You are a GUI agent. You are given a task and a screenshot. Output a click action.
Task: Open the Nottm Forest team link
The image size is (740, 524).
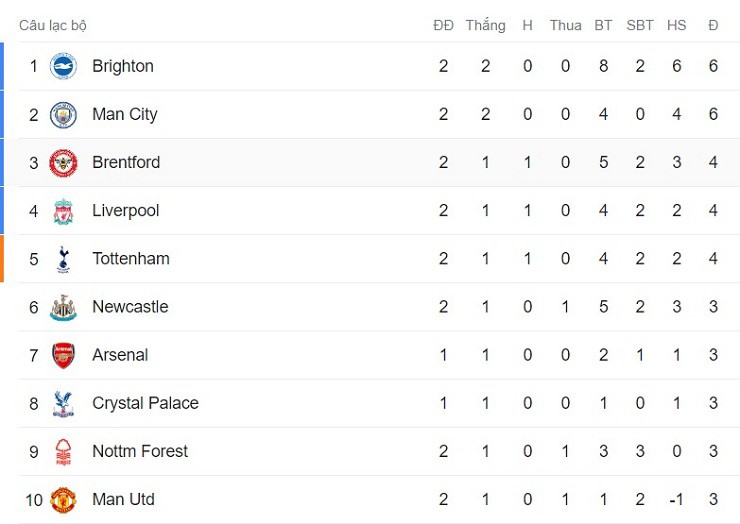click(x=139, y=451)
